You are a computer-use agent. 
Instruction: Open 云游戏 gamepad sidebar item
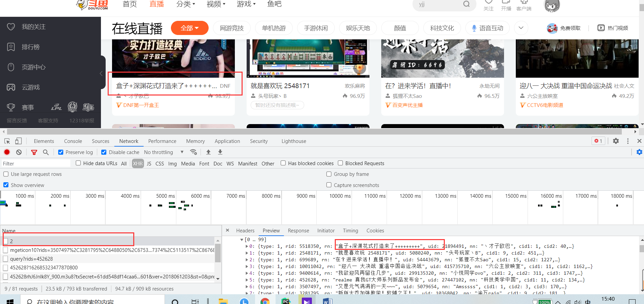[x=24, y=87]
